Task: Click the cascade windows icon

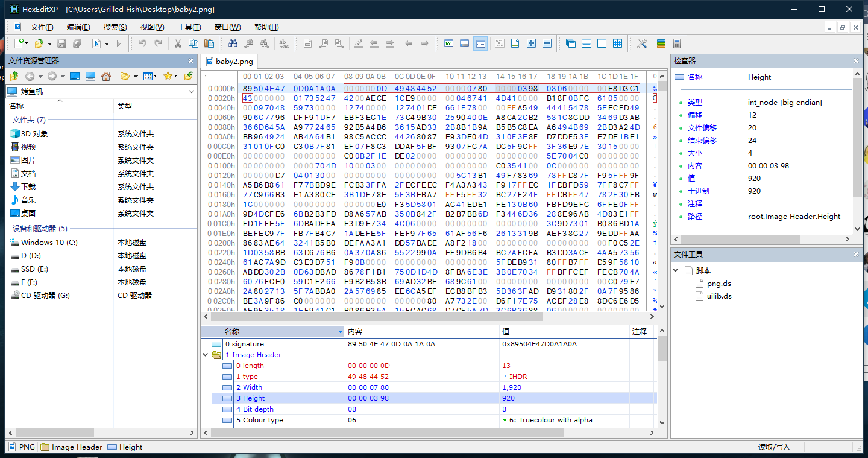Action: click(571, 43)
